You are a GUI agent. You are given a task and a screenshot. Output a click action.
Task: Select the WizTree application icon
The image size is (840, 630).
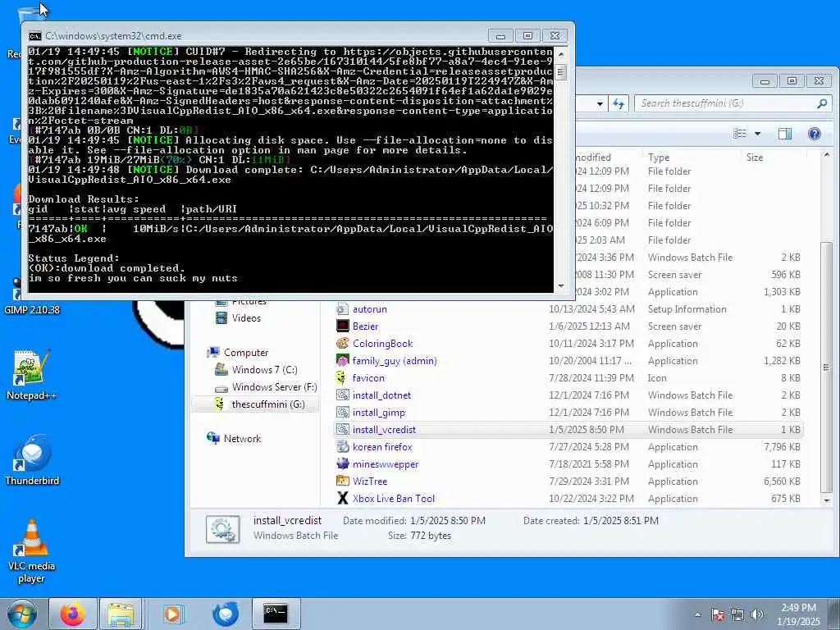[x=342, y=481]
